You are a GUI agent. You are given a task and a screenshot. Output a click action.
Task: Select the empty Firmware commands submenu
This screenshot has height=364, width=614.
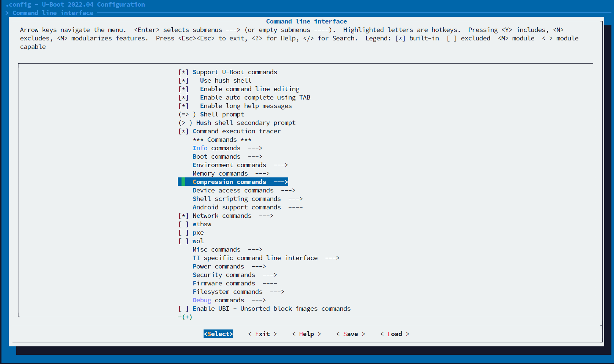[x=235, y=283]
